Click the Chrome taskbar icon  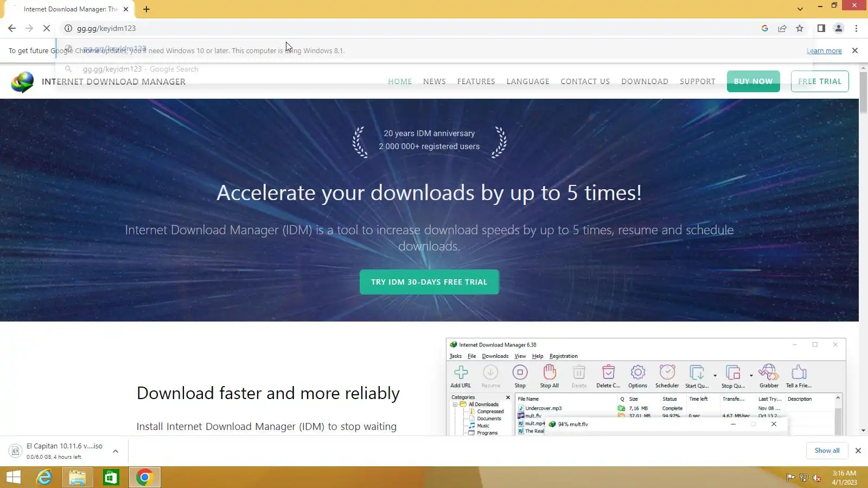tap(144, 477)
